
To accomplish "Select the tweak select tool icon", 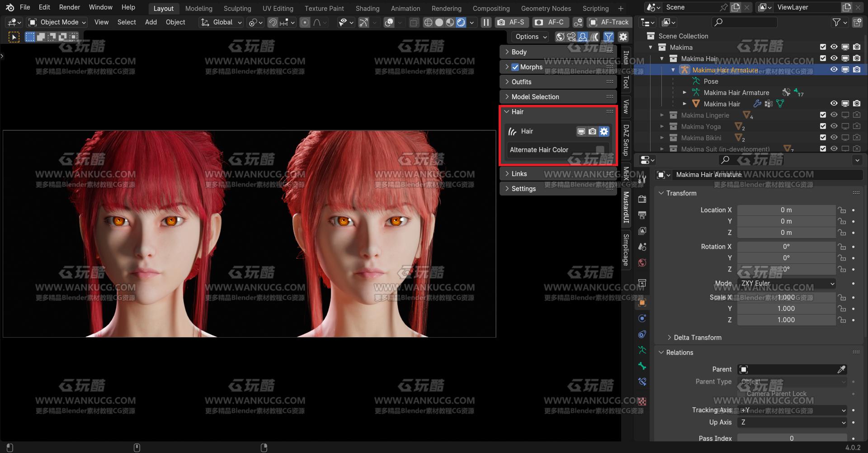I will tap(14, 37).
